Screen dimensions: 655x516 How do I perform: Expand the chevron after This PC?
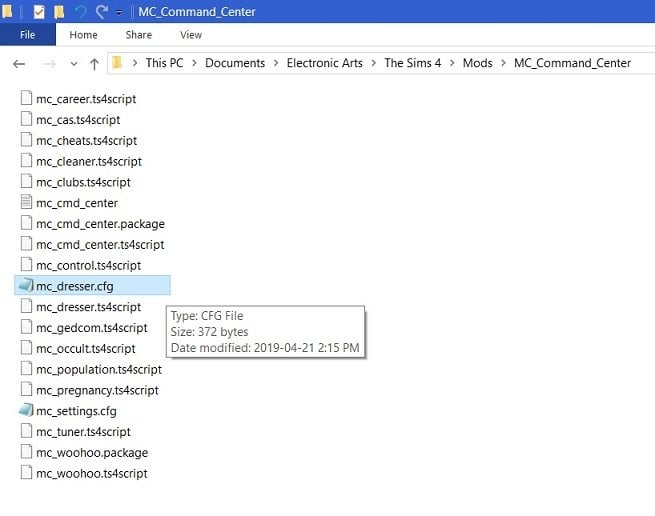pos(194,63)
